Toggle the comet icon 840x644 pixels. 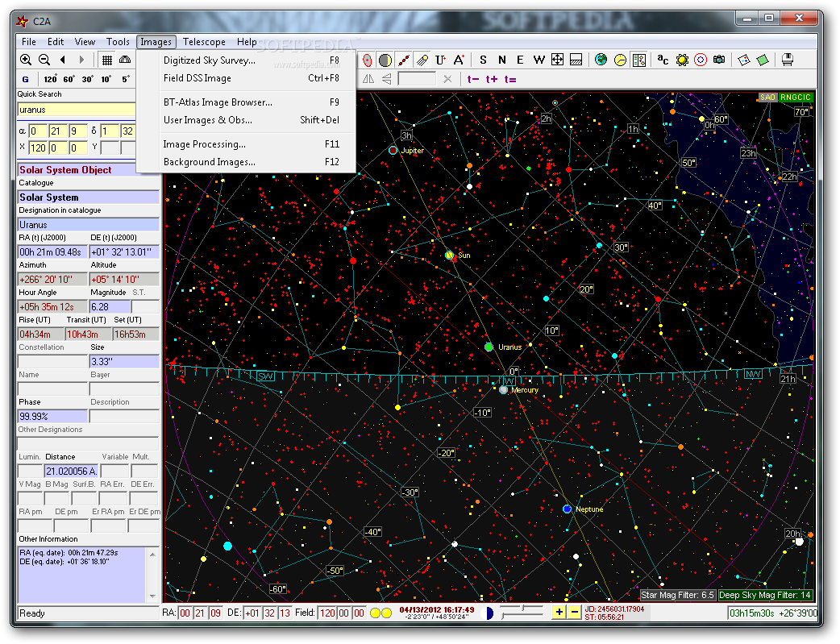click(422, 60)
